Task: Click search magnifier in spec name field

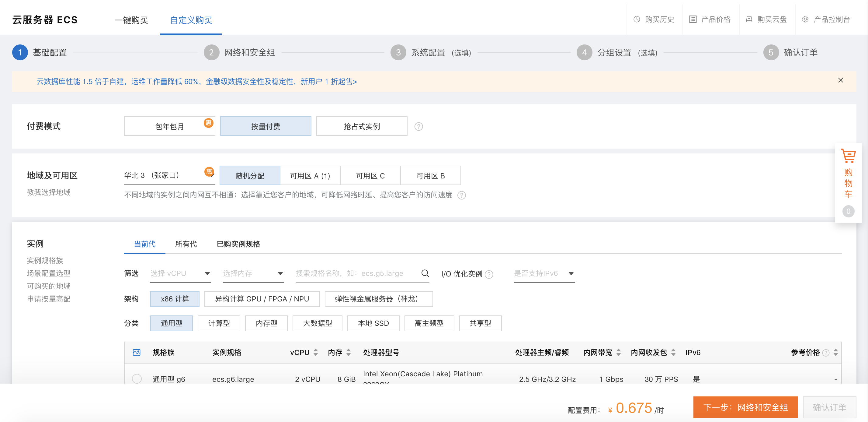Action: 425,273
